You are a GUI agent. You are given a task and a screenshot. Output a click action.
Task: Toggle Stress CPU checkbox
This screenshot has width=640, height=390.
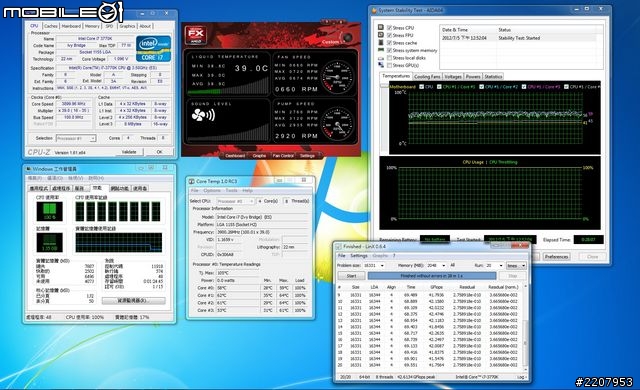[x=389, y=28]
